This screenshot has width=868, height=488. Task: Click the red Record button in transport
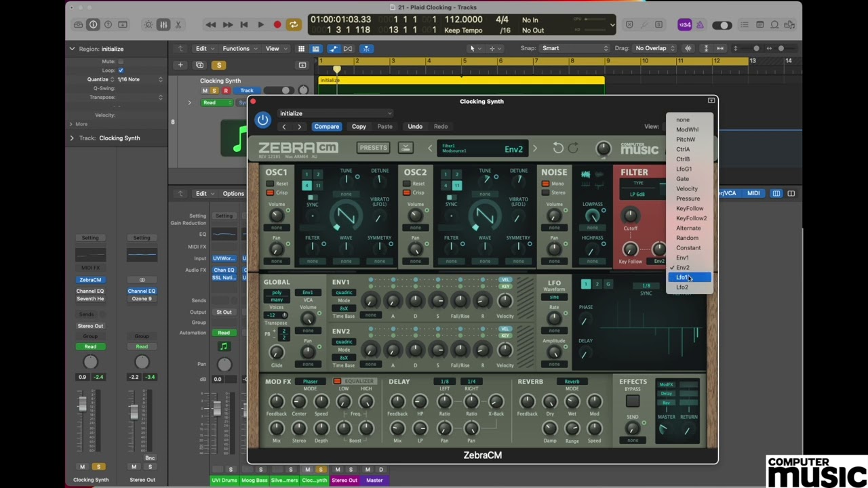pos(277,25)
